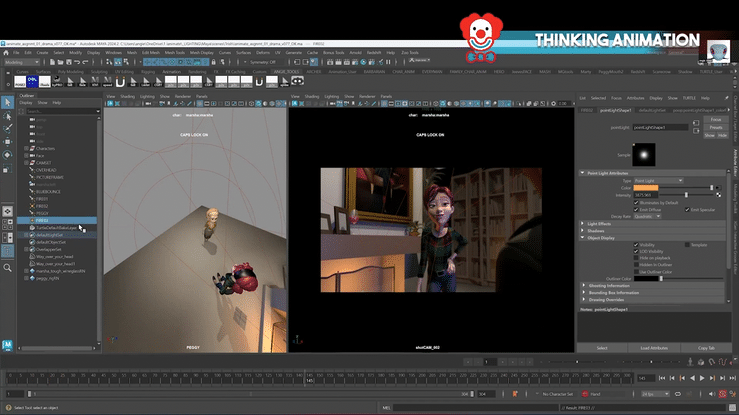Switch to the Rigging shelf tab
Viewport: 739px width, 415px height.
click(148, 72)
